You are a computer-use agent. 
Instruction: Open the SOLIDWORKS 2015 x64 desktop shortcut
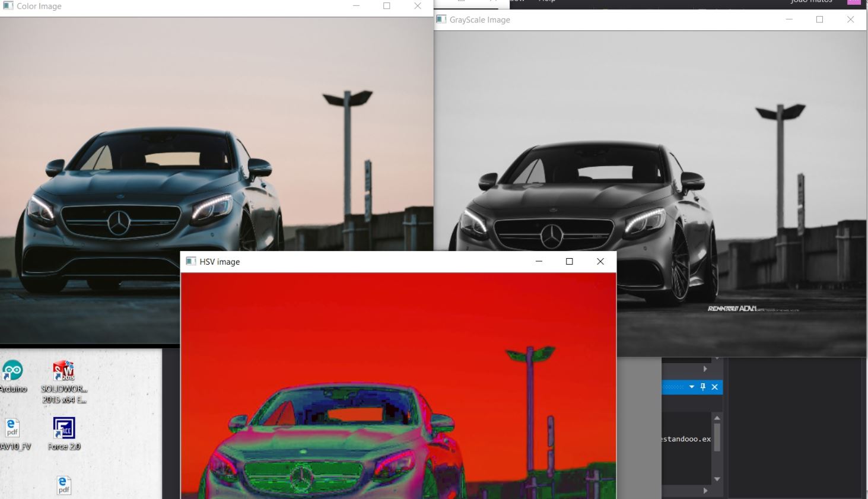coord(63,382)
